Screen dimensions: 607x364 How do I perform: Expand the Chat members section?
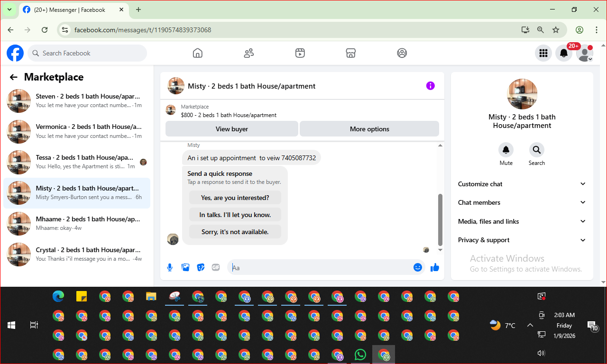(x=522, y=202)
